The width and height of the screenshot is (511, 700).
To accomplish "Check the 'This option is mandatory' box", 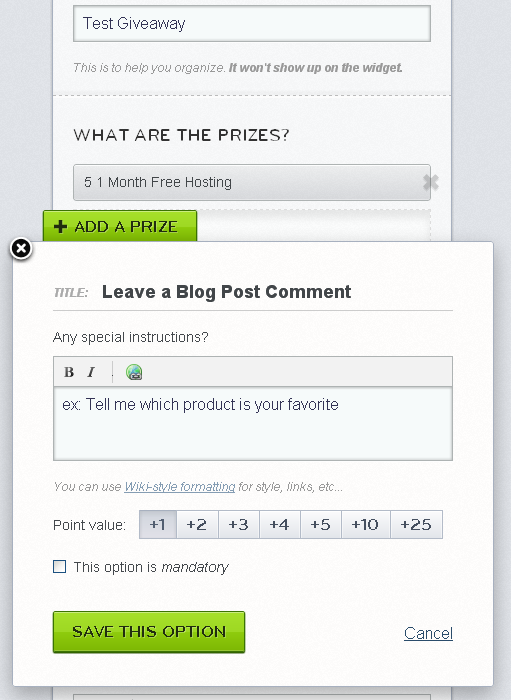I will point(59,567).
